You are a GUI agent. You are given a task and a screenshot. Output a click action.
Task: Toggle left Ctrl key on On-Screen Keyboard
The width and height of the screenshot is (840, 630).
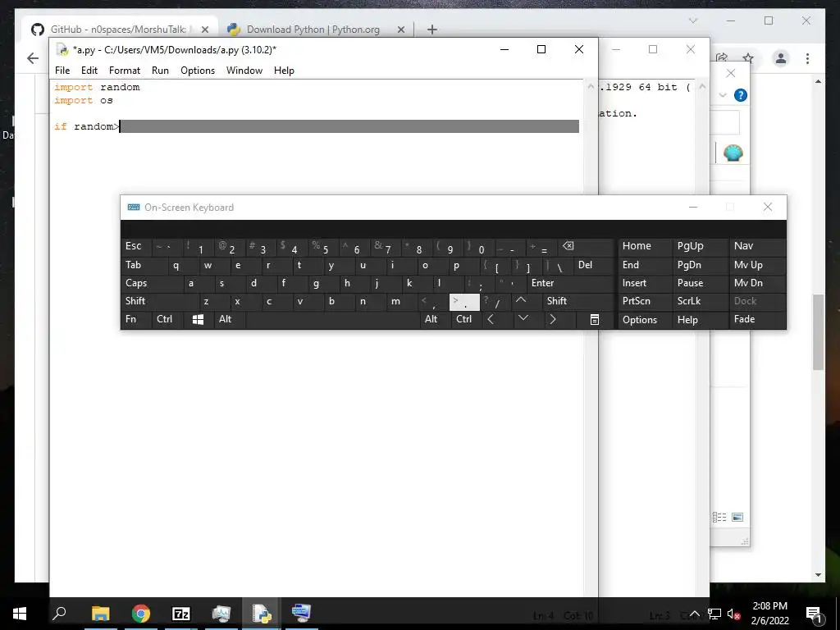[167, 319]
